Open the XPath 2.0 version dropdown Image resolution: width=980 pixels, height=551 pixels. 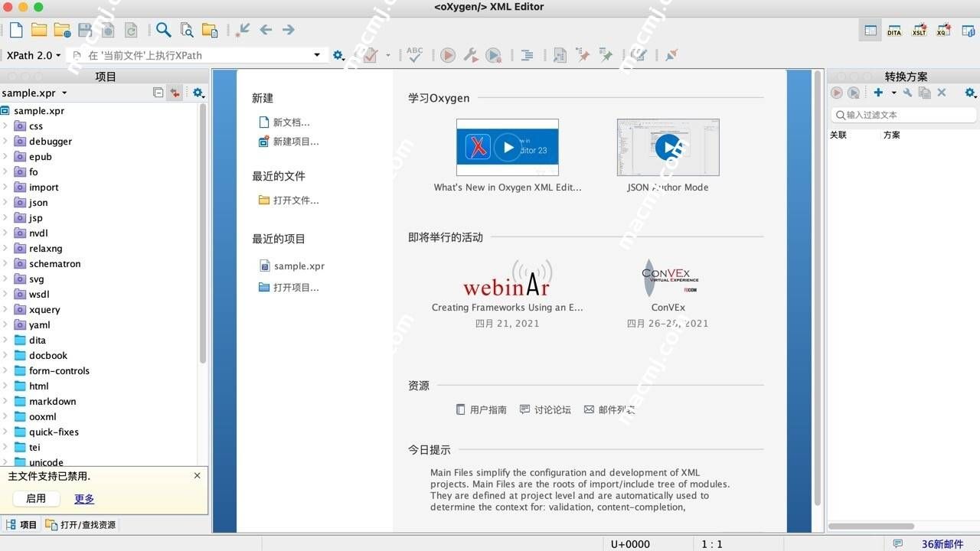(33, 55)
